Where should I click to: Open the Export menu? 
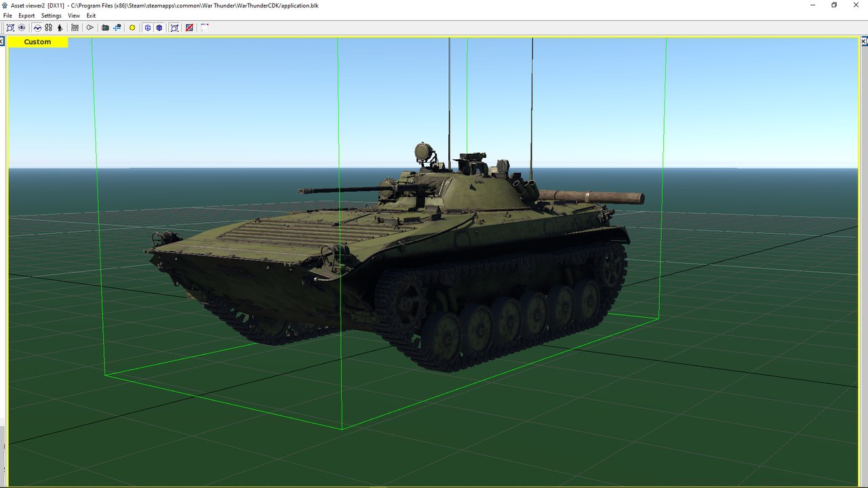pyautogui.click(x=26, y=16)
